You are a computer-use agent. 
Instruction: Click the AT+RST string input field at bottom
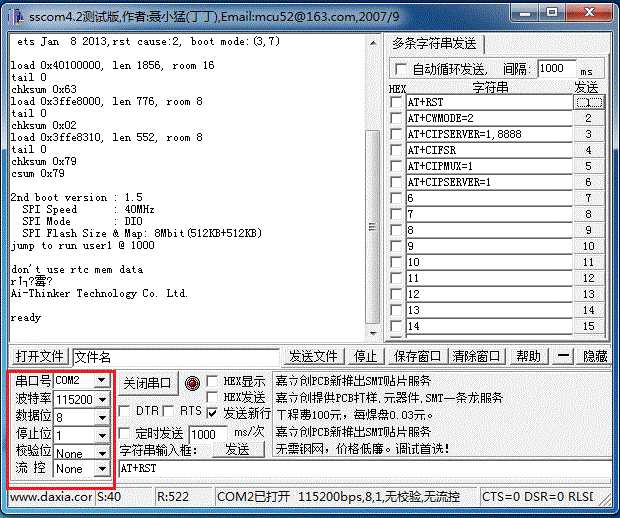point(365,469)
